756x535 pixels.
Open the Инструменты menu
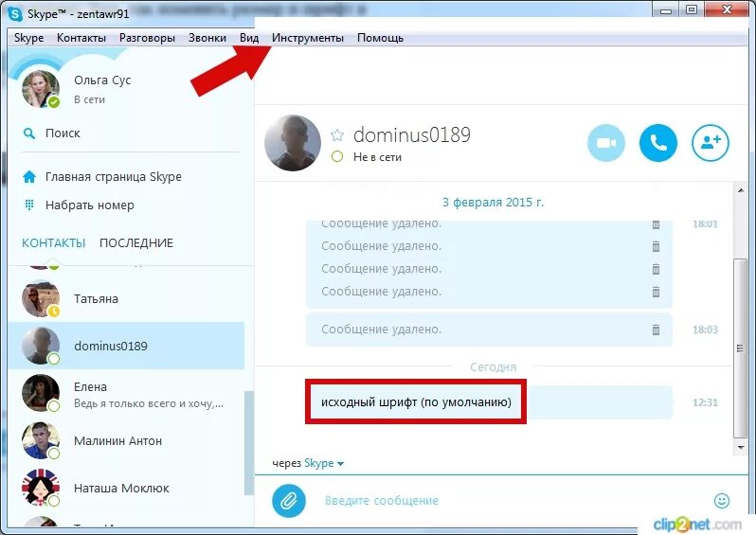pos(308,38)
